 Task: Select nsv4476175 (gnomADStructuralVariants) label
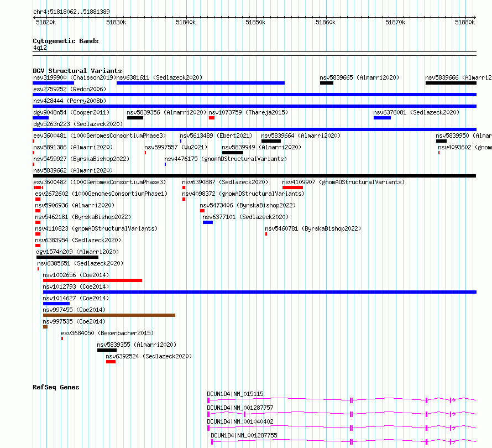226,159
